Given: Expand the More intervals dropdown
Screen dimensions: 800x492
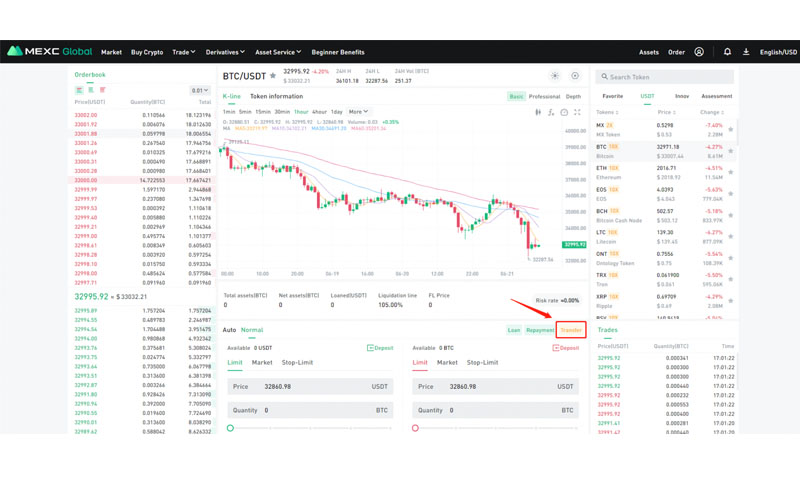Looking at the screenshot, I should point(358,112).
